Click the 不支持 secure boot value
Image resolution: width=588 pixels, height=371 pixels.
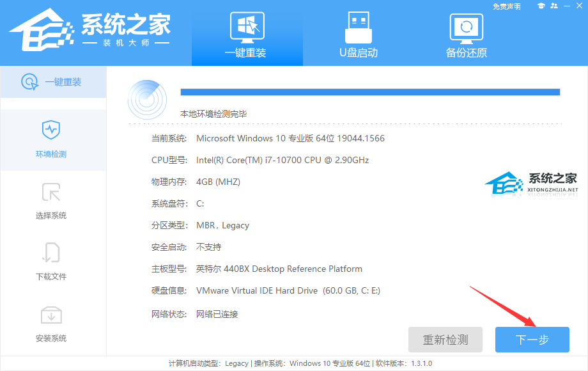208,247
